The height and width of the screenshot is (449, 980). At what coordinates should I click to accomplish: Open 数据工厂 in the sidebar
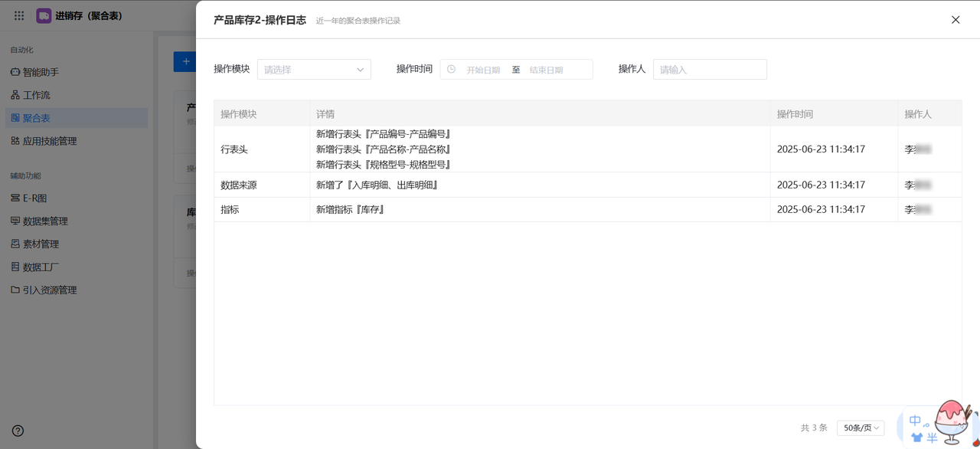click(x=41, y=267)
